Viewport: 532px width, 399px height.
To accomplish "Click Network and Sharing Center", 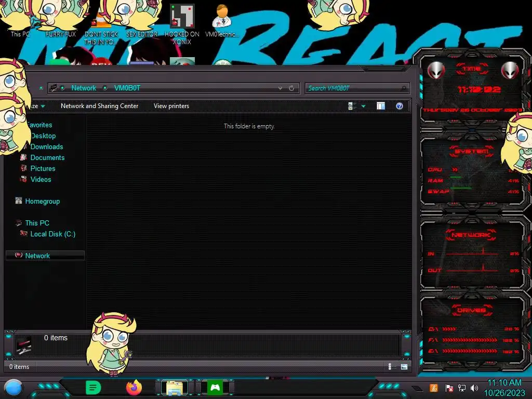I will coord(99,106).
